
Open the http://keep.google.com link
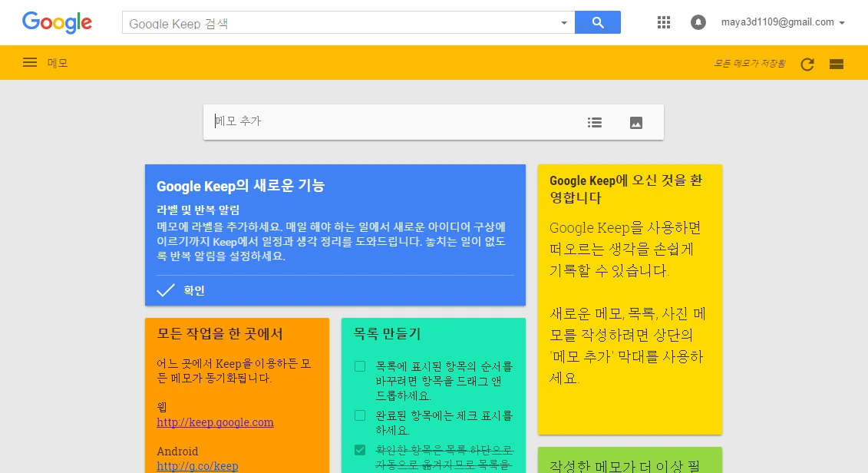point(215,422)
